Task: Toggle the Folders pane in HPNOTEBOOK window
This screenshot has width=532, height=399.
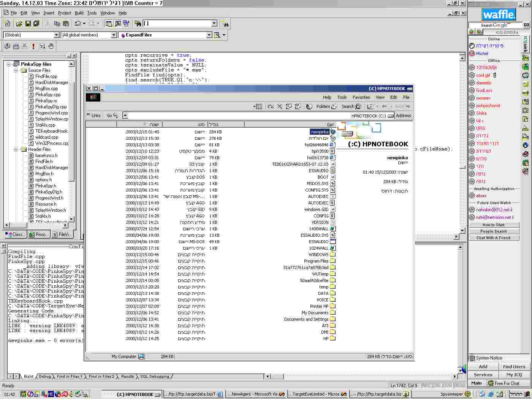Action: 327,106
